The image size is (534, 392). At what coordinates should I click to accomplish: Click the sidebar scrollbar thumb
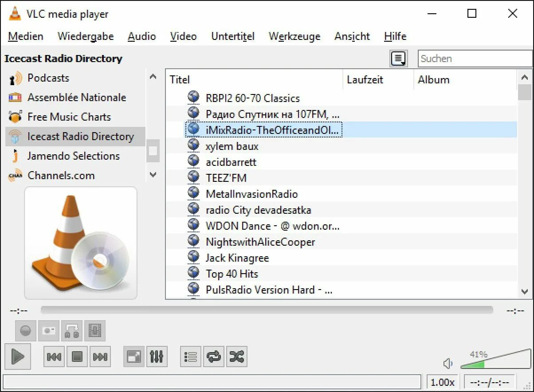pos(153,151)
